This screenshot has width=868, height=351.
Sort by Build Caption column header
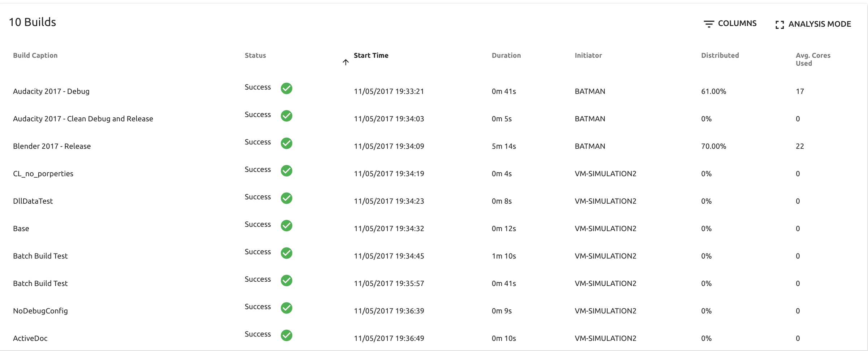tap(35, 55)
